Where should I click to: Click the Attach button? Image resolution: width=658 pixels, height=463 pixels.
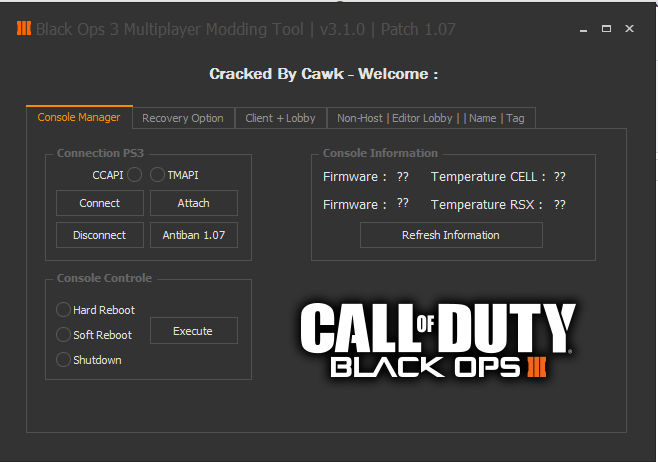pyautogui.click(x=194, y=203)
